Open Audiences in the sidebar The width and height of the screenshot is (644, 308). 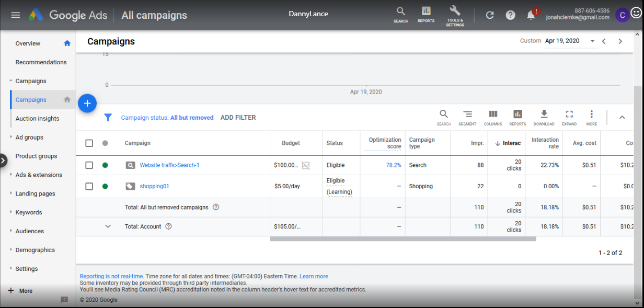[30, 231]
